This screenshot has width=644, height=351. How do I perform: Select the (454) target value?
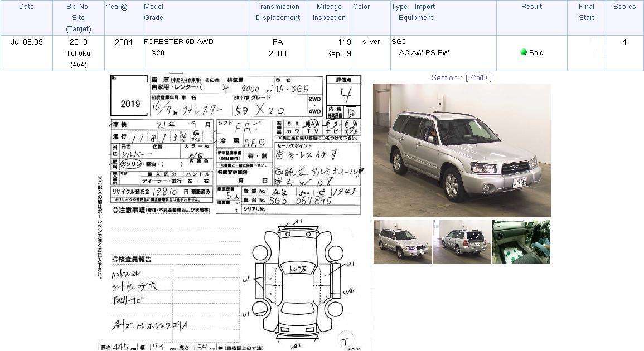tap(79, 65)
